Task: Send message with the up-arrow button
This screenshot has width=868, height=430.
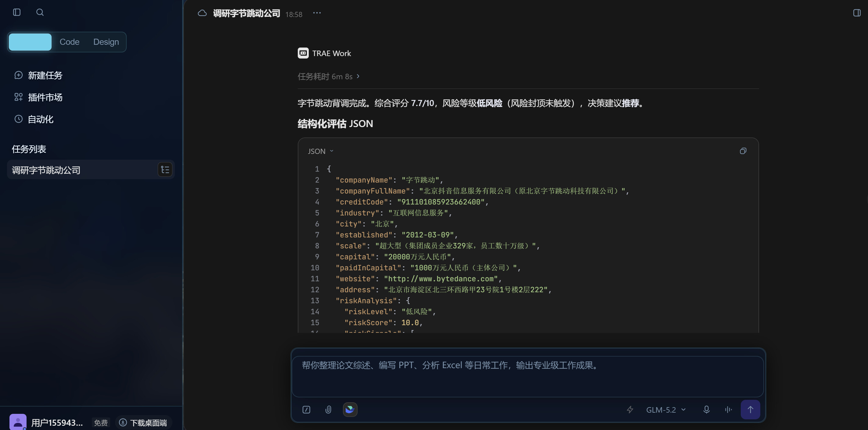Action: tap(751, 410)
